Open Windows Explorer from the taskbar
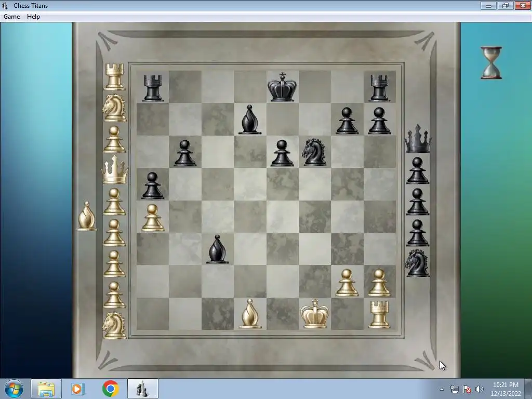 [46, 389]
